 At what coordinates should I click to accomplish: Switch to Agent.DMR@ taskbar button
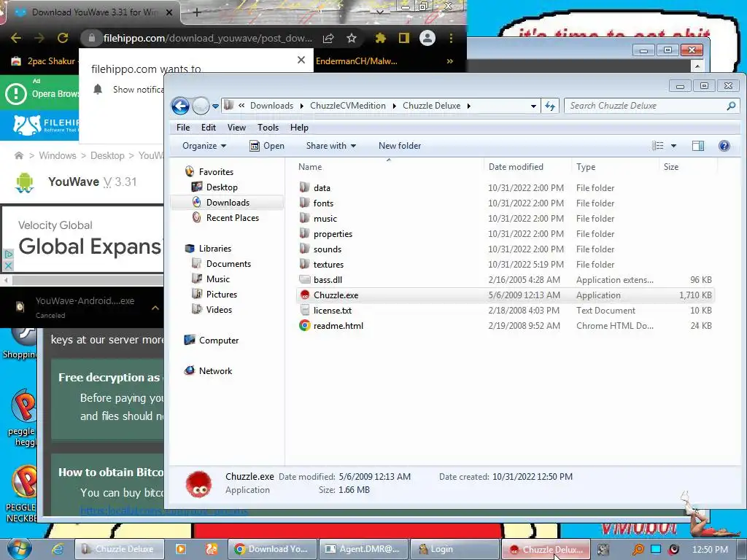tap(363, 549)
